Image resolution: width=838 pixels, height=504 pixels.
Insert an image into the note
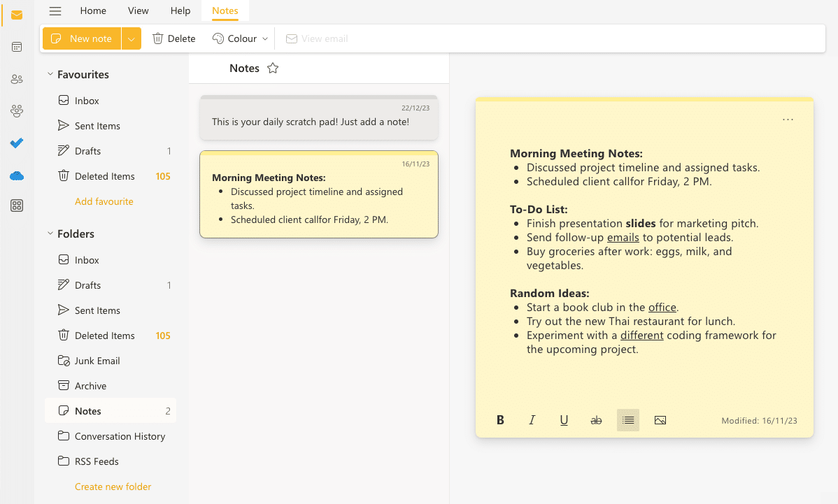(x=660, y=420)
